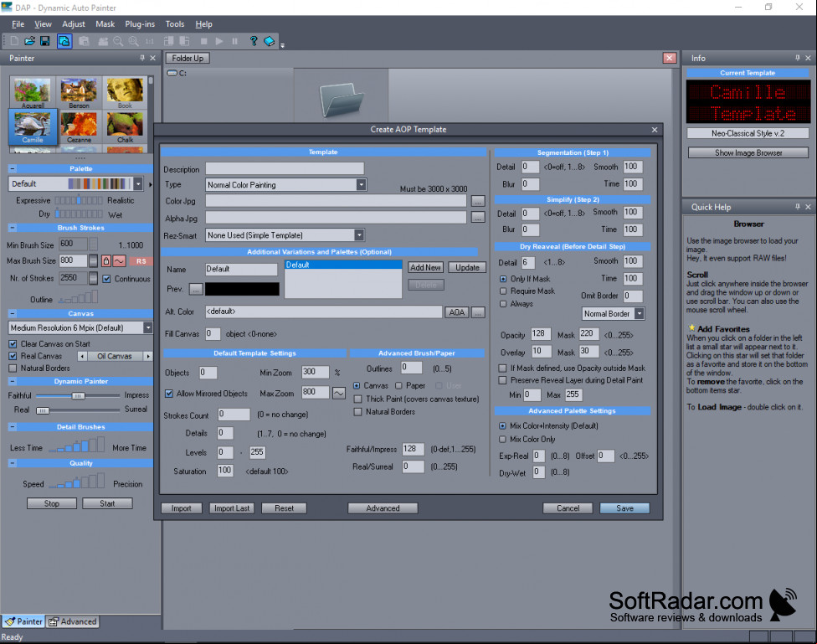This screenshot has width=817, height=644.
Task: Browse for Color Jpg file
Action: (x=478, y=201)
